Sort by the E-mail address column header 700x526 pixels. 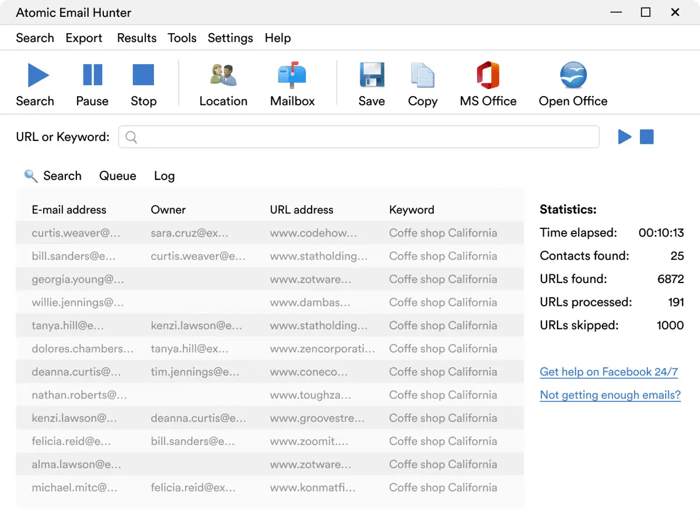69,210
